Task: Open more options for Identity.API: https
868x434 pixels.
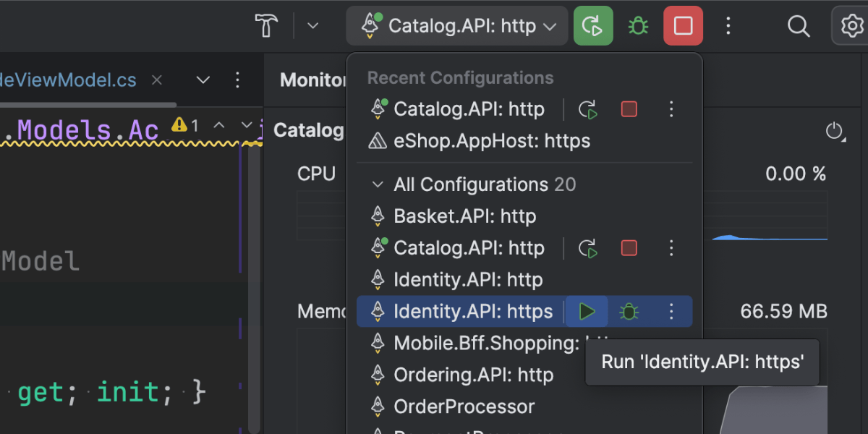Action: point(671,312)
